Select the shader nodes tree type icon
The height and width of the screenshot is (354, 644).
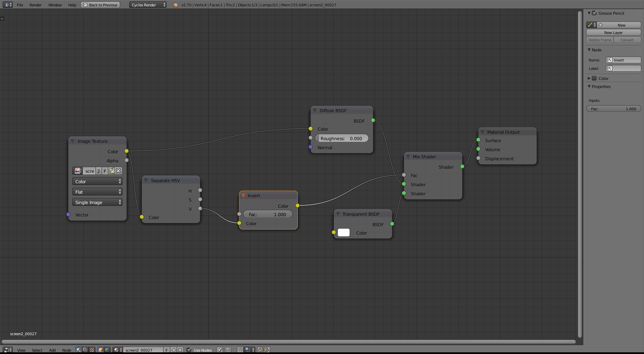tap(79, 350)
